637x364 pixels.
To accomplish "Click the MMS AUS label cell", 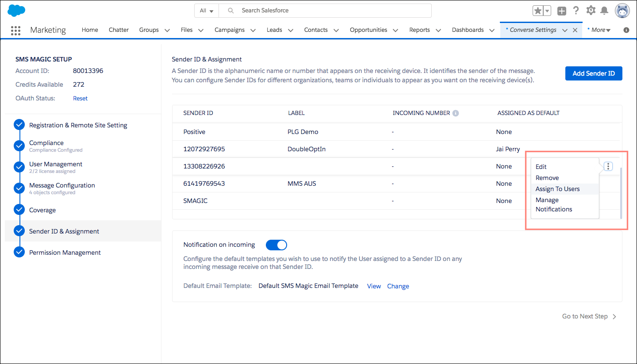I will point(302,184).
